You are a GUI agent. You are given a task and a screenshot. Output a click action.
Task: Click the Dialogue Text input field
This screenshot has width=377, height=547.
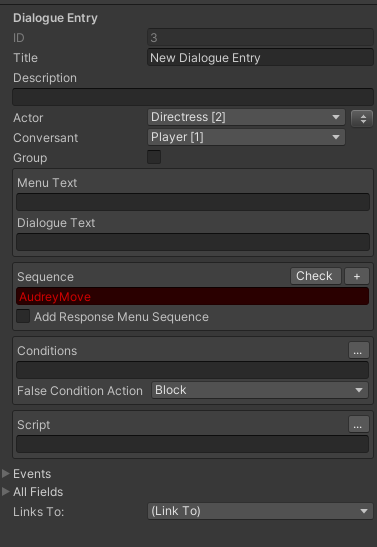193,242
